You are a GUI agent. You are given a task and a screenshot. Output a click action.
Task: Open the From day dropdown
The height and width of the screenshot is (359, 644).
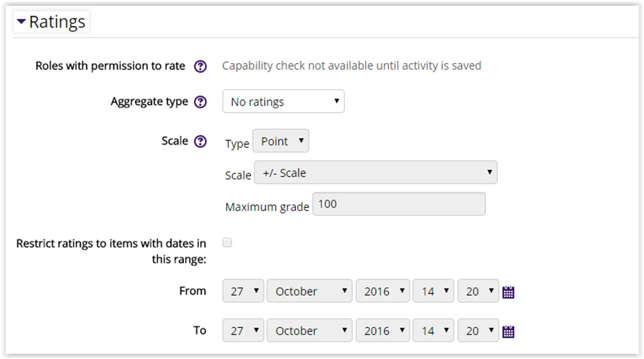point(243,291)
